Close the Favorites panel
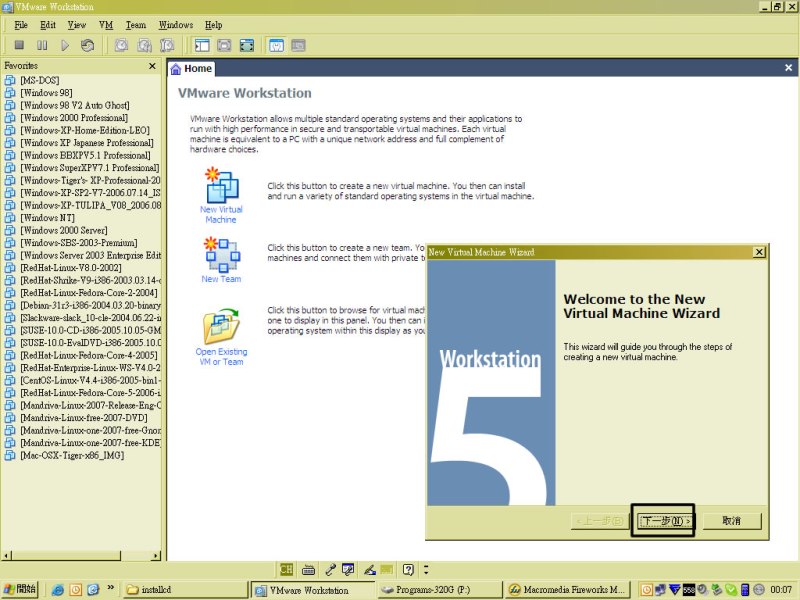This screenshot has width=800, height=600. pyautogui.click(x=152, y=66)
